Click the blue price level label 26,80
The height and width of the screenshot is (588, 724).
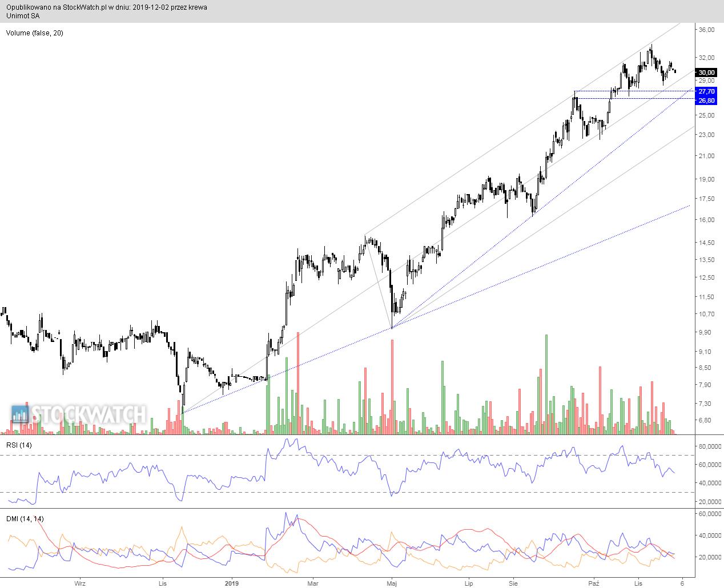tap(707, 100)
